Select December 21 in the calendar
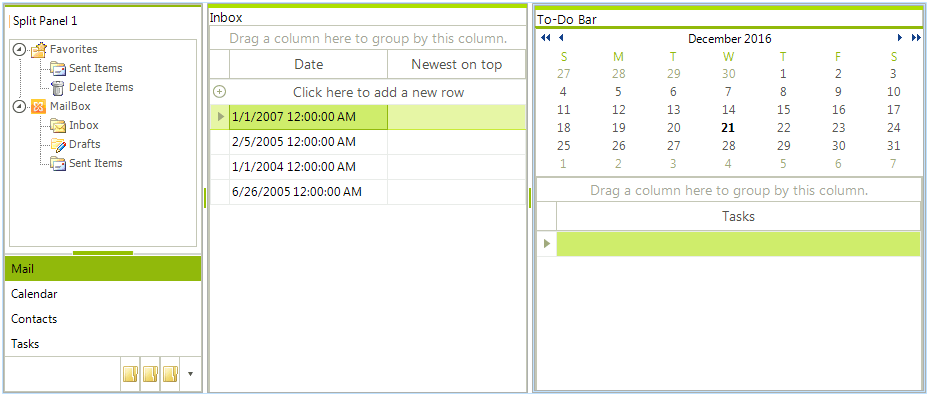Screen dimensions: 929x397 click(728, 127)
